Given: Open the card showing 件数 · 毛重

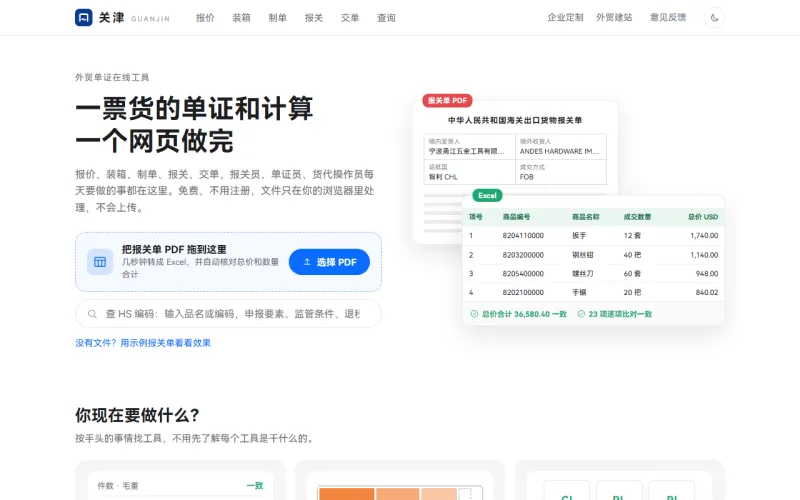Looking at the screenshot, I should pos(180,480).
